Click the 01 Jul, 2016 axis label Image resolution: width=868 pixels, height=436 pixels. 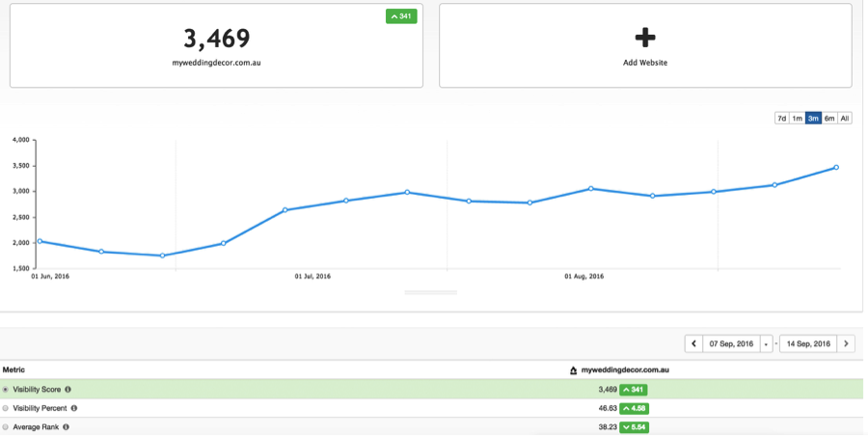pos(312,276)
